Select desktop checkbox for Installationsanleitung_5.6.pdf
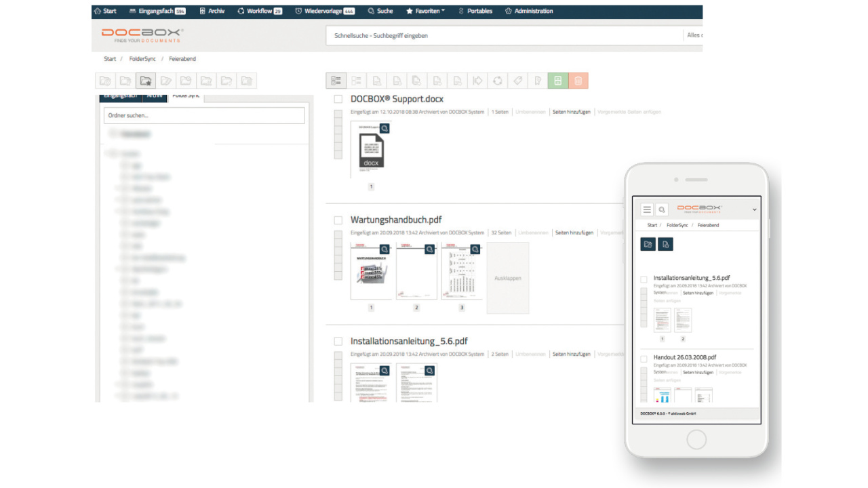The image size is (868, 488). point(338,342)
